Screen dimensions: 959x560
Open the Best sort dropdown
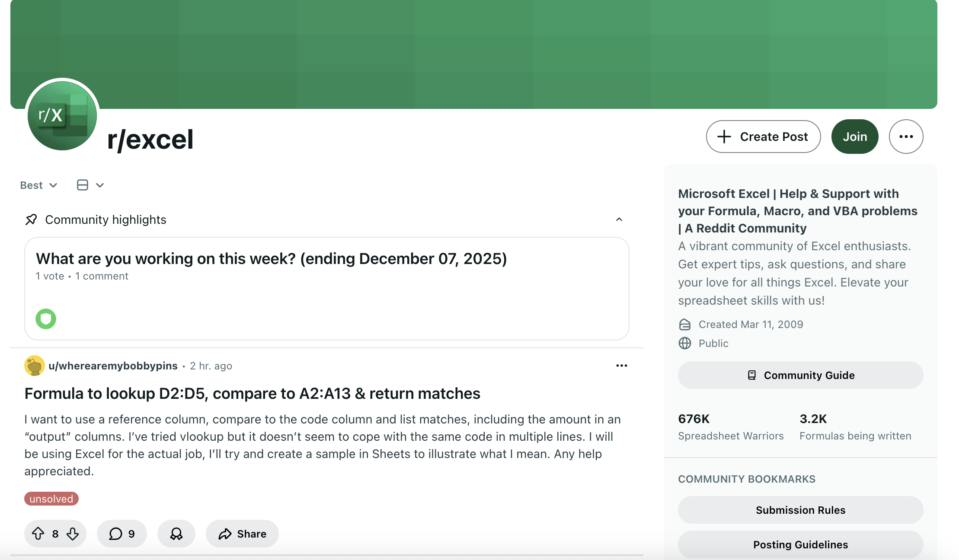pyautogui.click(x=38, y=185)
